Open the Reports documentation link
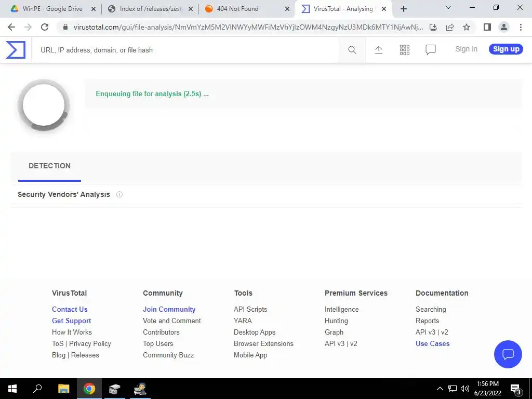 pyautogui.click(x=427, y=321)
